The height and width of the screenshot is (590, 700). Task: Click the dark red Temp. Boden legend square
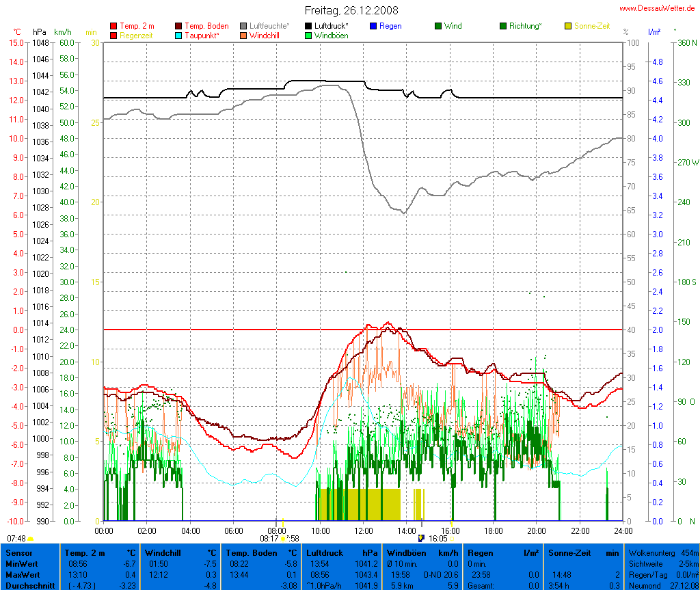179,26
